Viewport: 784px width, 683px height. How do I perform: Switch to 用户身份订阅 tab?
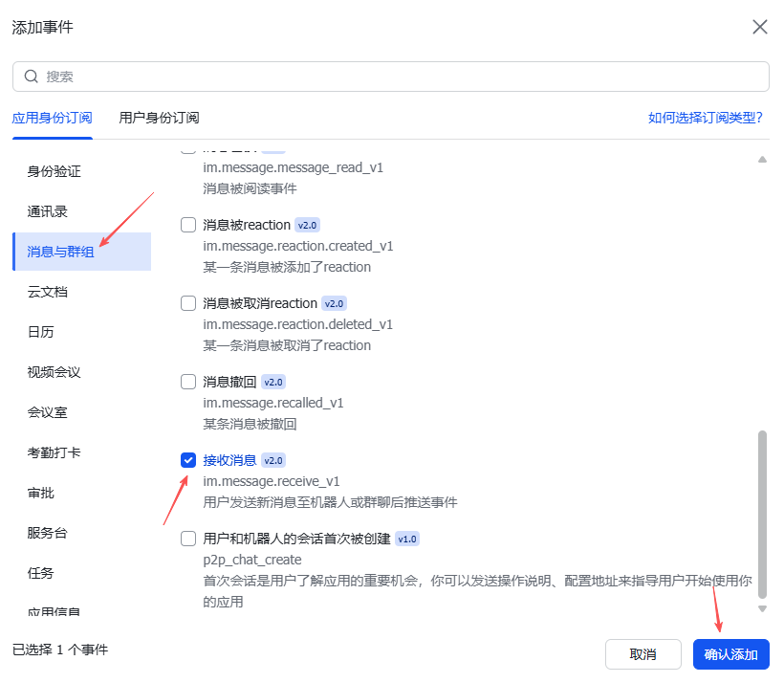pos(159,118)
